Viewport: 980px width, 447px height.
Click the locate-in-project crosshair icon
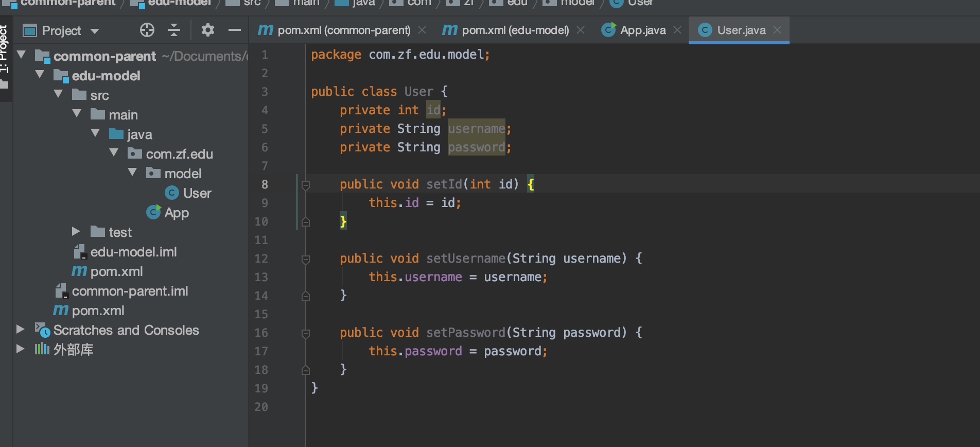tap(147, 30)
